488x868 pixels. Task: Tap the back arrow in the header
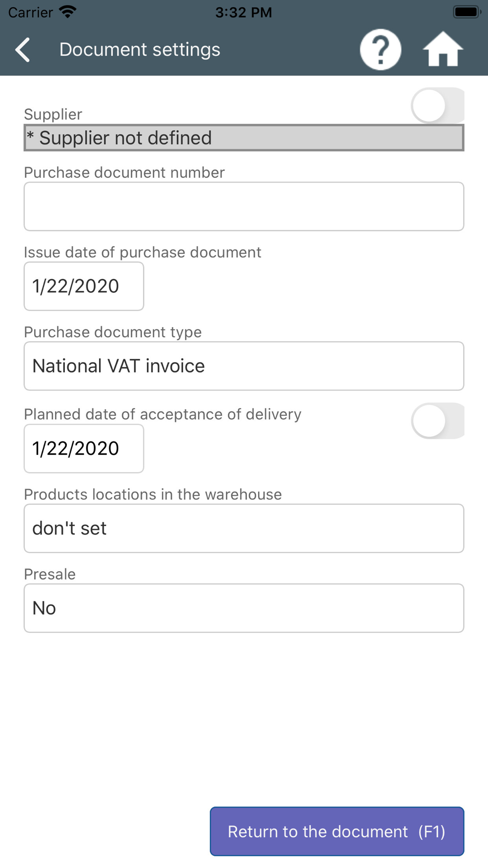coord(23,50)
